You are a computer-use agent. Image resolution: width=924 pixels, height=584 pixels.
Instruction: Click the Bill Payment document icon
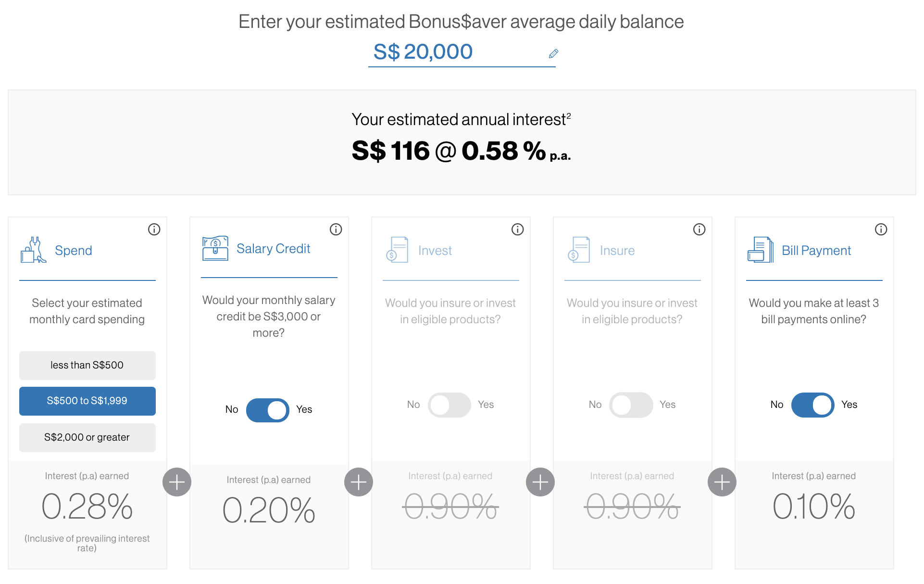760,250
